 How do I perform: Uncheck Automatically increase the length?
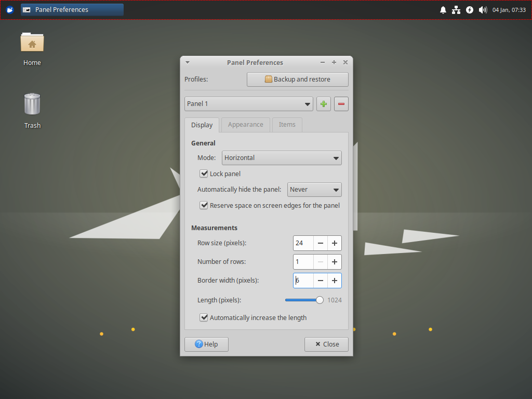[x=204, y=317]
